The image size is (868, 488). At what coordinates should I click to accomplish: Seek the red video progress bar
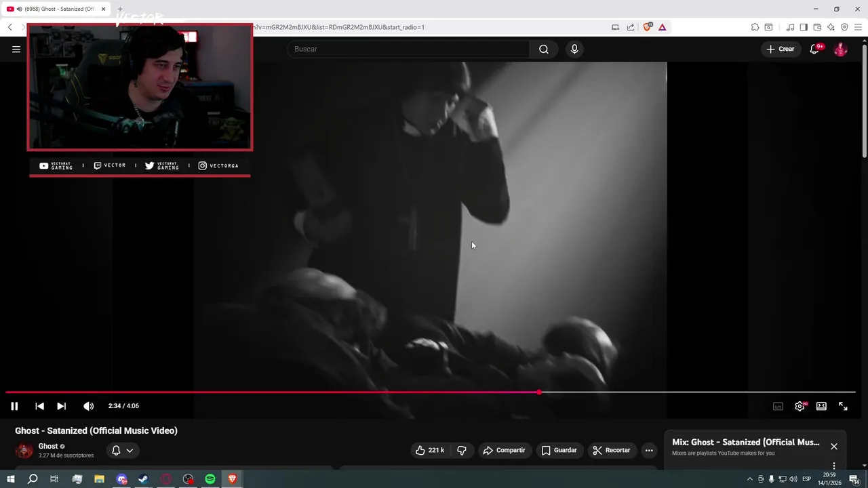click(x=431, y=392)
